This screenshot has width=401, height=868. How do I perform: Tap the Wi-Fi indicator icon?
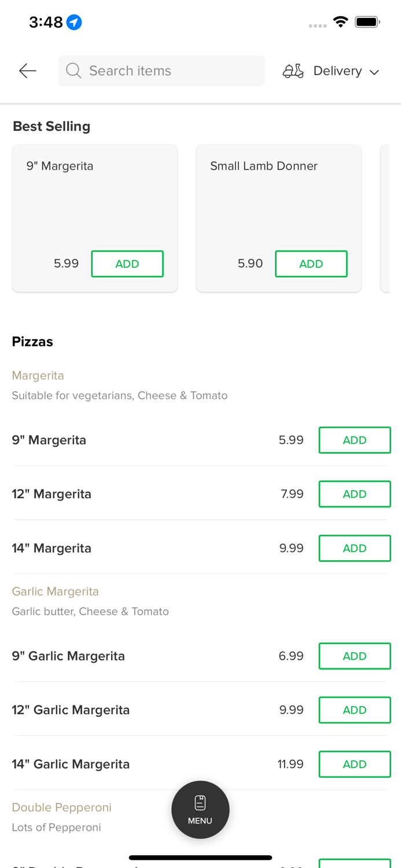pyautogui.click(x=341, y=21)
